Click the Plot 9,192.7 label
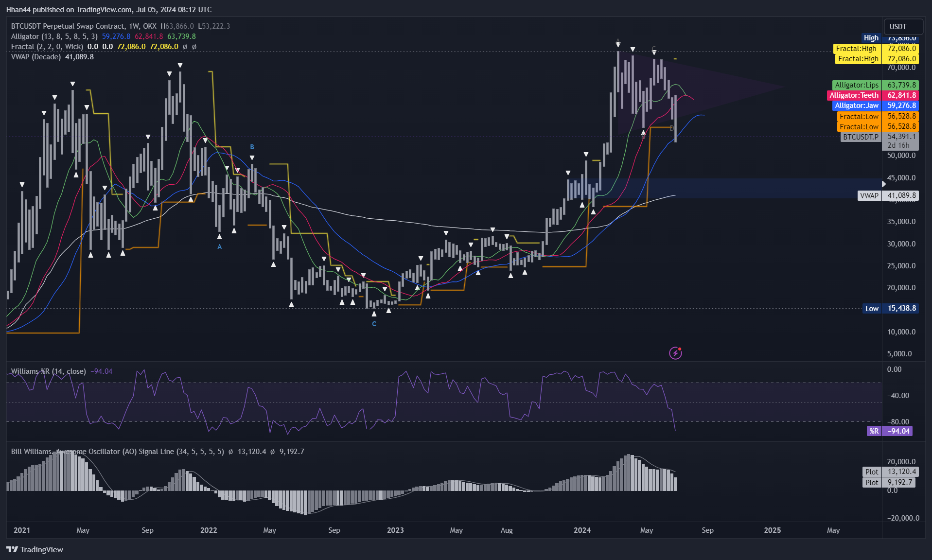The height and width of the screenshot is (560, 932). (x=889, y=483)
